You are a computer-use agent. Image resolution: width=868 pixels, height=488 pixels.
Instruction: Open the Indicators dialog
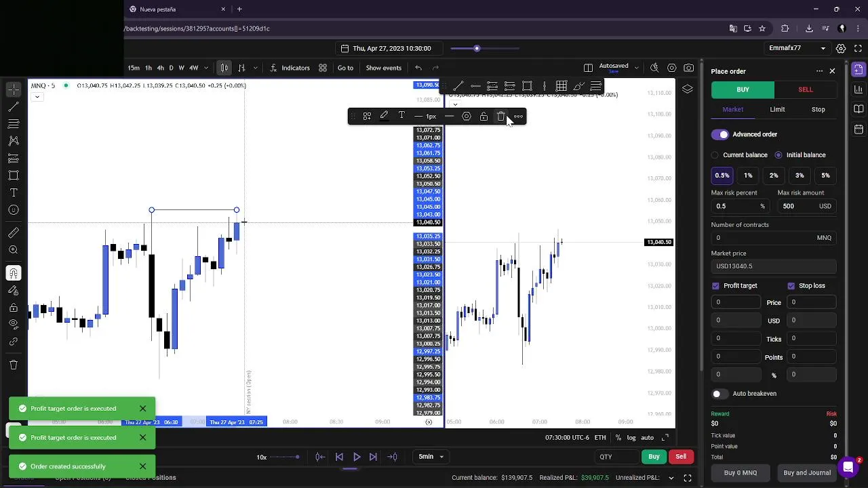[290, 68]
